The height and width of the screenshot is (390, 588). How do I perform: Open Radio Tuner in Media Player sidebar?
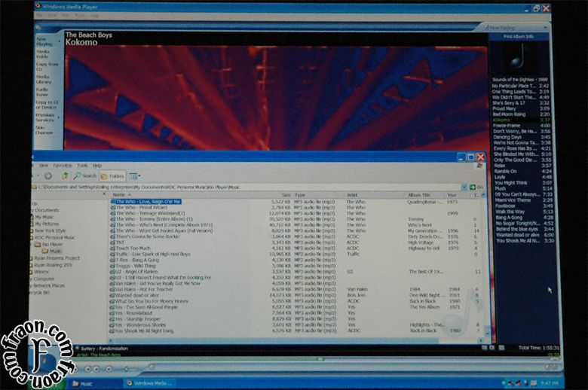42,92
